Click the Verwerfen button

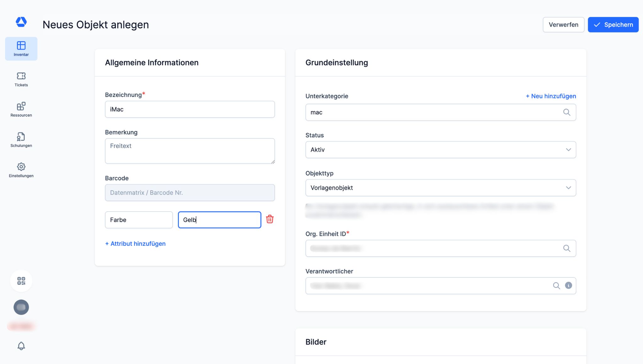[x=563, y=25]
